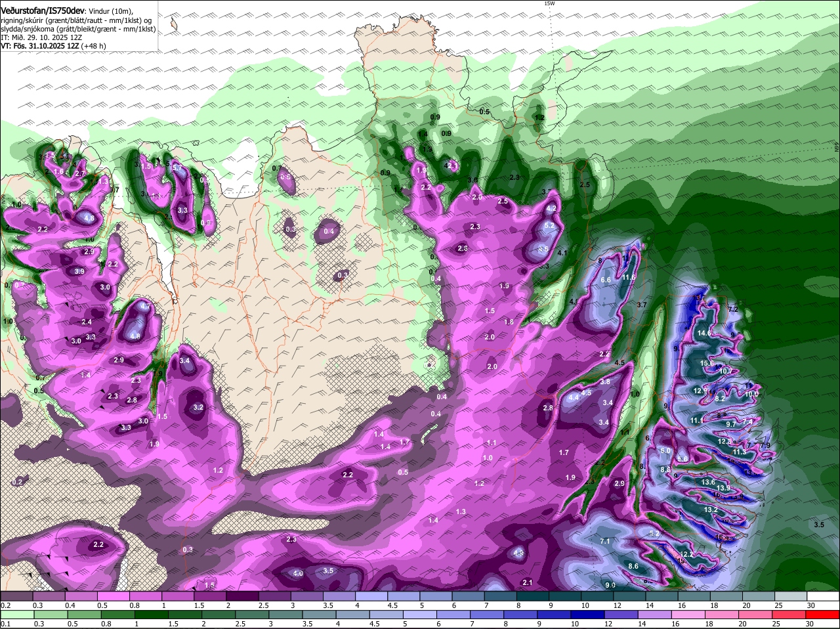Click the 8.6 value label
840x629 pixels.
pos(633,566)
